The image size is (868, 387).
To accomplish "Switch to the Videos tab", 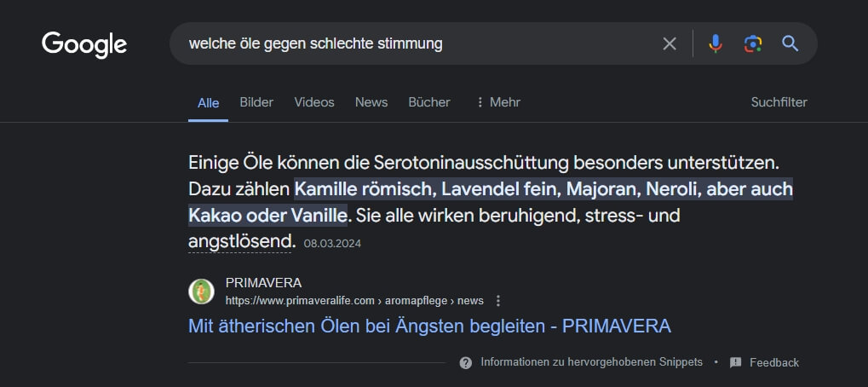I will coord(314,102).
